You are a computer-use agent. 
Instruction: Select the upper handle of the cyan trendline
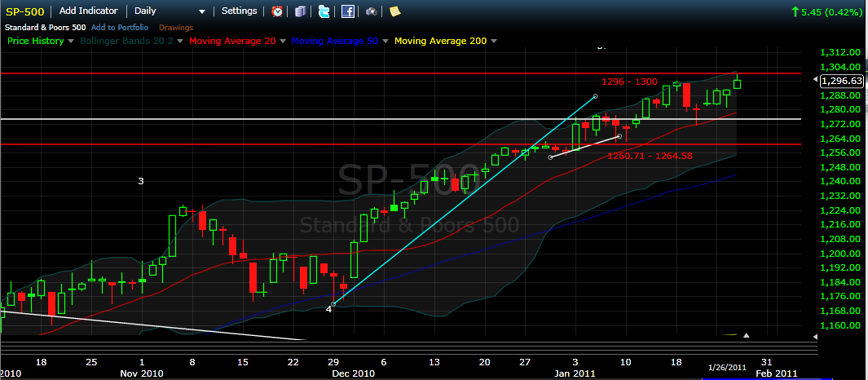(596, 96)
